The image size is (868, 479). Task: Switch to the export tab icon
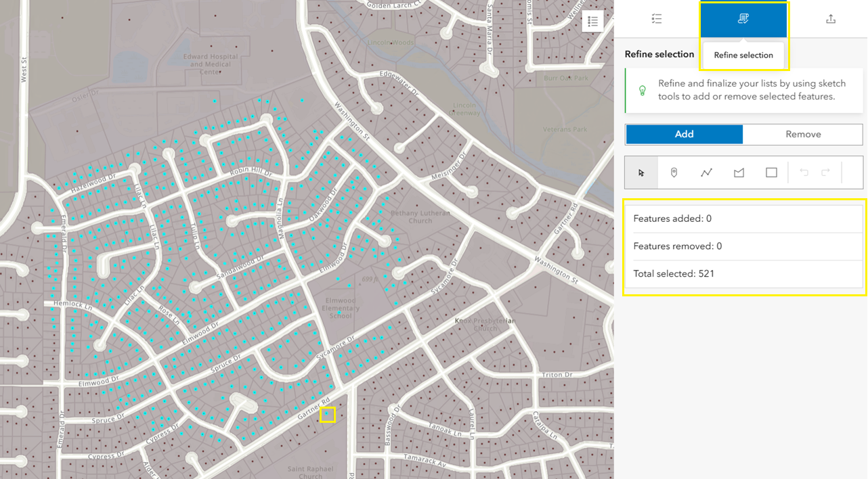(831, 19)
